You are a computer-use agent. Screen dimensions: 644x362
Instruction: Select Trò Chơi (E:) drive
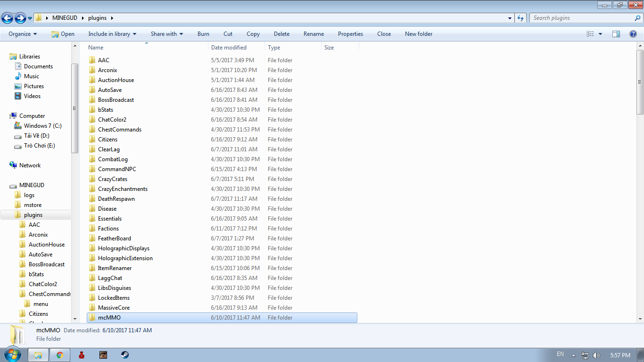tap(40, 146)
